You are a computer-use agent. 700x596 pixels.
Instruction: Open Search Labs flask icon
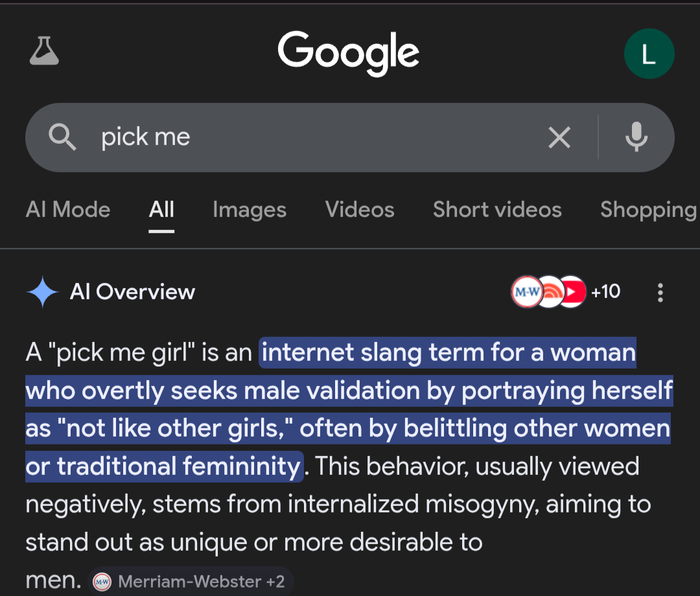[44, 52]
